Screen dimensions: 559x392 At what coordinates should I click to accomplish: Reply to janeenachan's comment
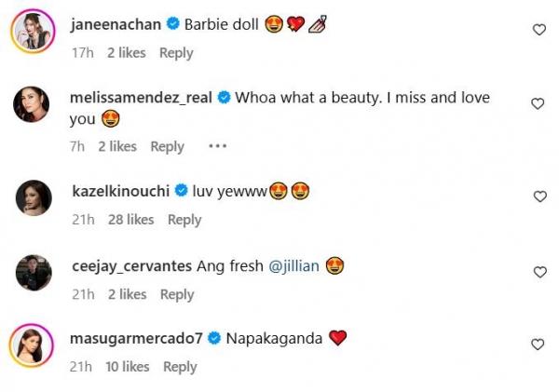coord(176,53)
